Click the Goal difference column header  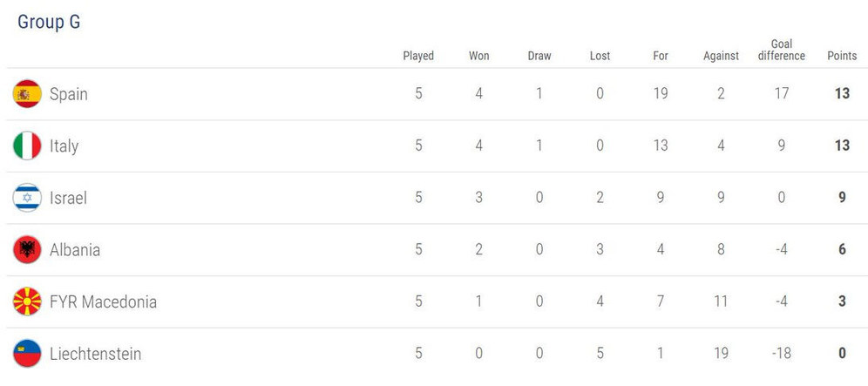click(x=782, y=50)
